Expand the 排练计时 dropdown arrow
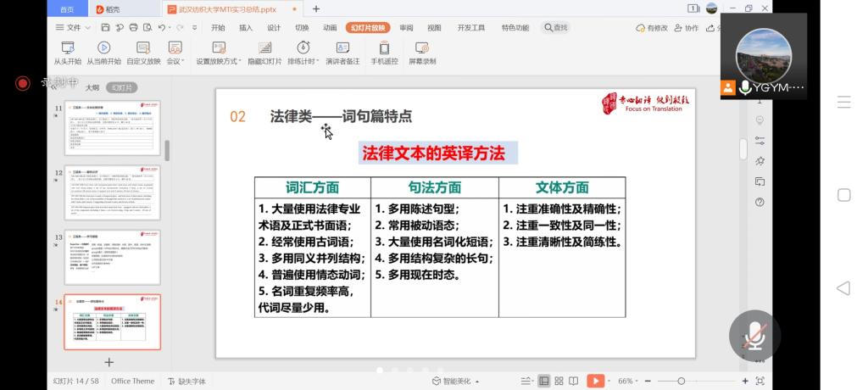The image size is (868, 390). coord(317,62)
